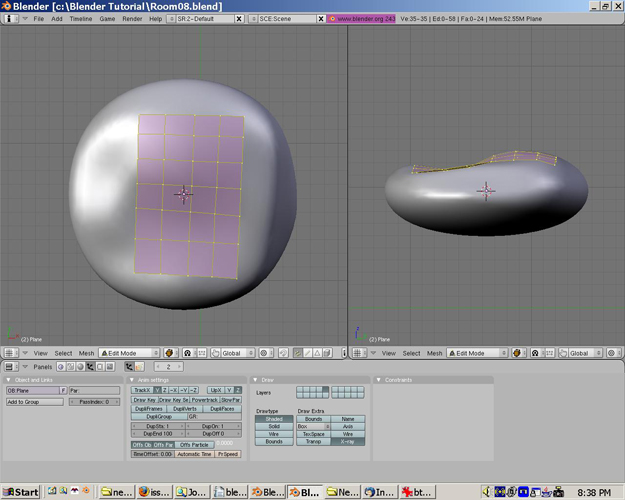Toggle the X-ray draw extra option

(x=347, y=441)
